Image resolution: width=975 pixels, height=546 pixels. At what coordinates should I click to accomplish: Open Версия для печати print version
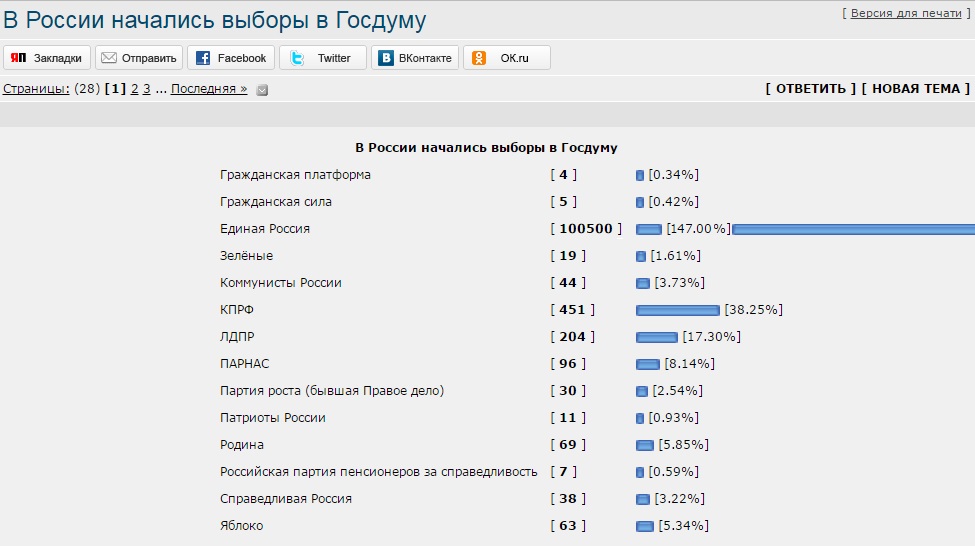[906, 13]
